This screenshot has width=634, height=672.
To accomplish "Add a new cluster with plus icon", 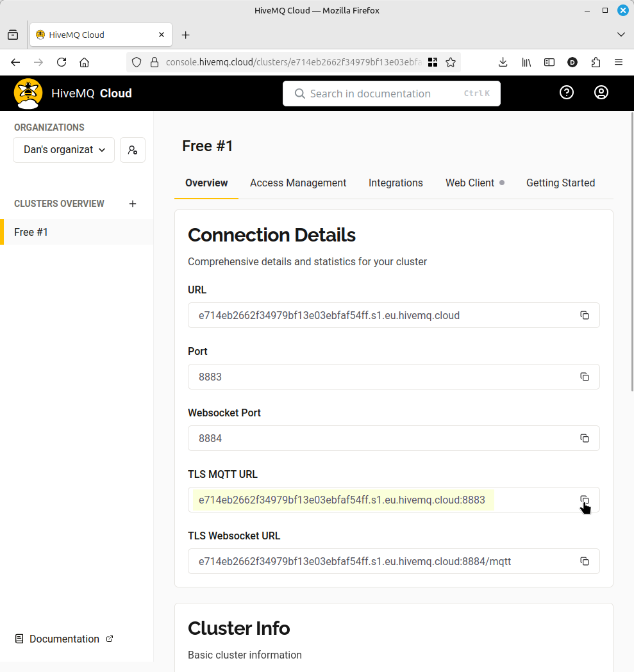I will pyautogui.click(x=133, y=204).
